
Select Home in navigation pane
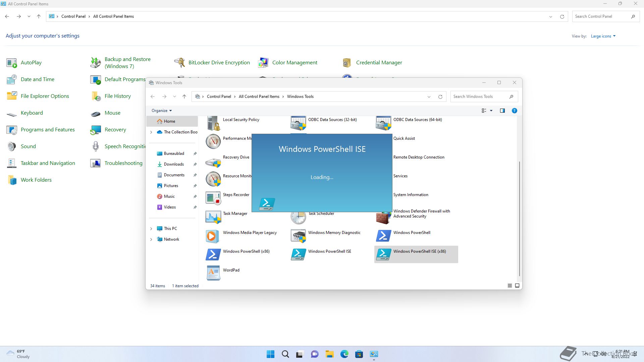pos(169,121)
